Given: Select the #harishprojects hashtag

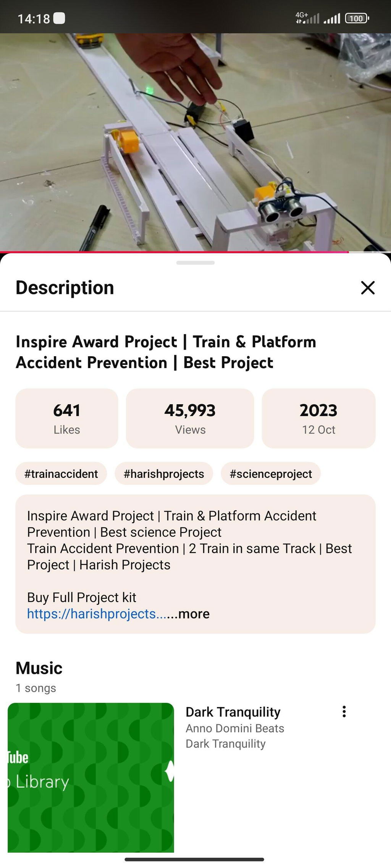Looking at the screenshot, I should [164, 474].
